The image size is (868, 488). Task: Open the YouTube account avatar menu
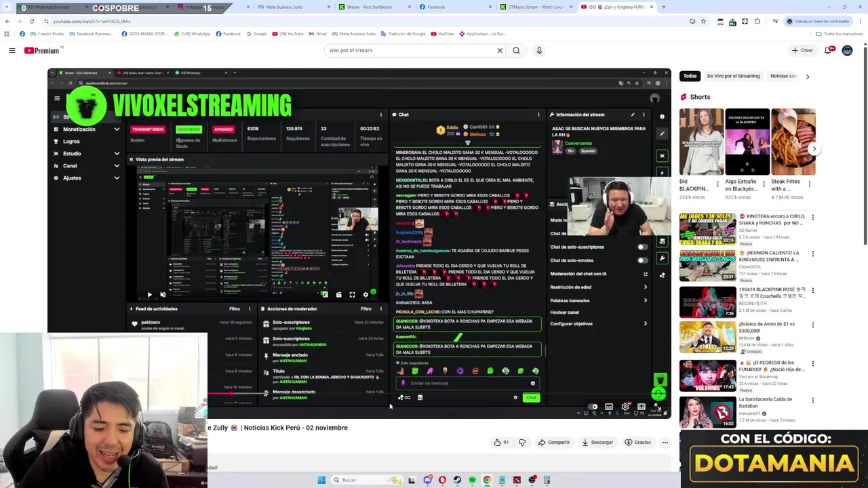[x=847, y=50]
